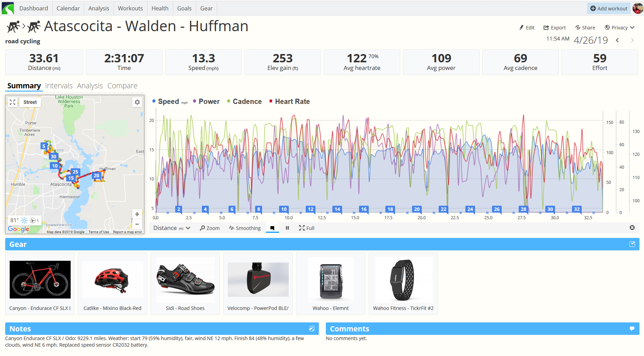The width and height of the screenshot is (644, 356).
Task: Click the Export link
Action: pyautogui.click(x=554, y=28)
